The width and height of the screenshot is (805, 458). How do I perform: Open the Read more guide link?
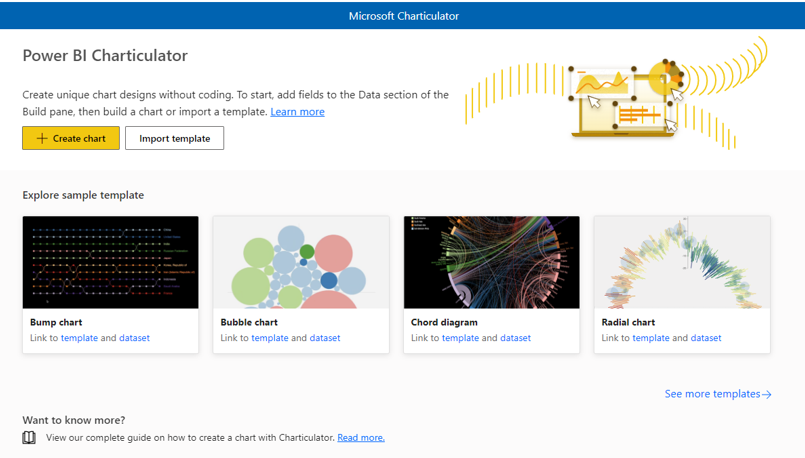point(360,438)
